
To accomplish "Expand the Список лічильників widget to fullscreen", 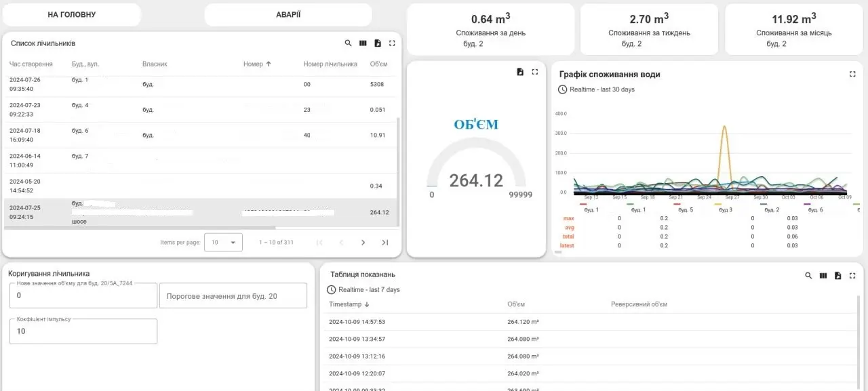I will click(392, 43).
